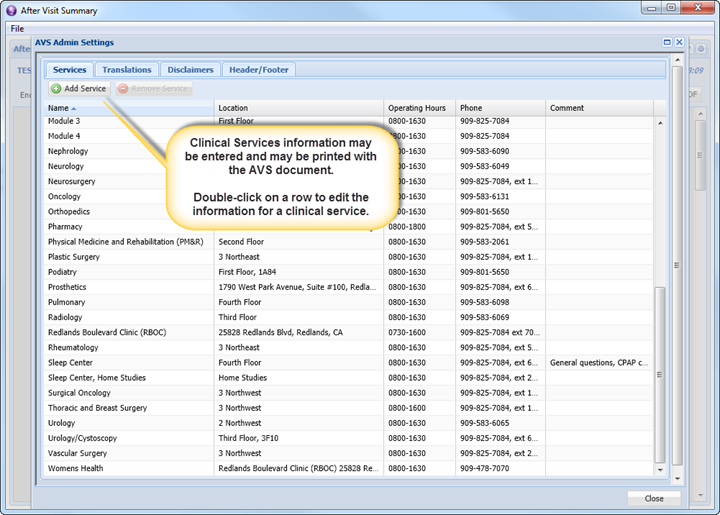Sort by the Location column header
The height and width of the screenshot is (515, 720).
(299, 108)
